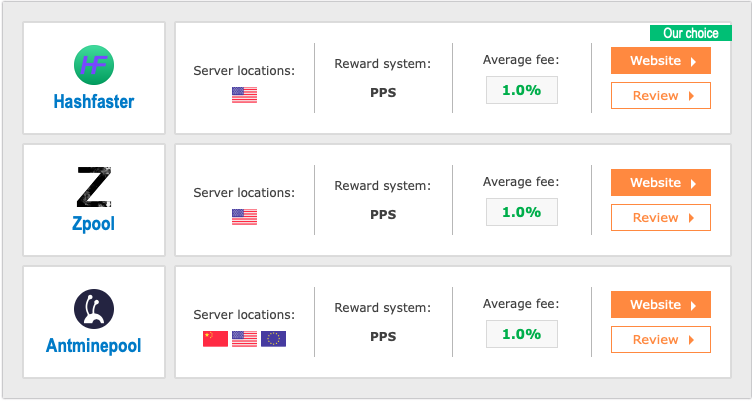Click PPS reward system in Antminepool row
Screen dimensions: 752x401
tap(383, 337)
